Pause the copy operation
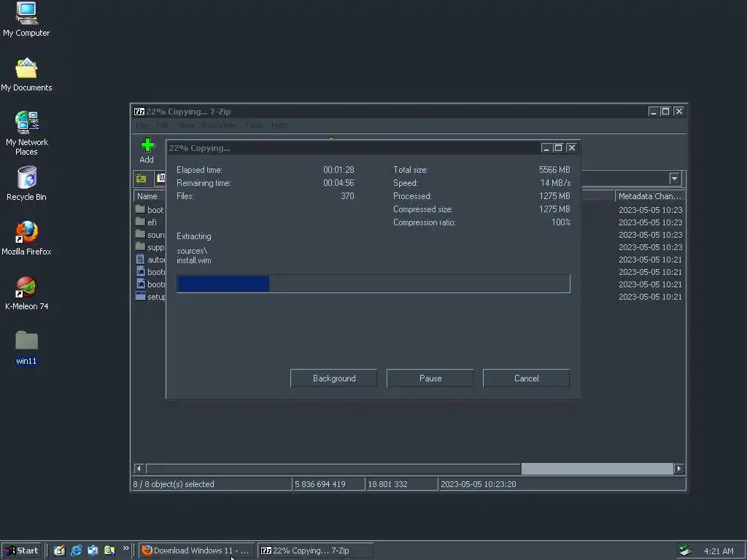 pos(430,378)
